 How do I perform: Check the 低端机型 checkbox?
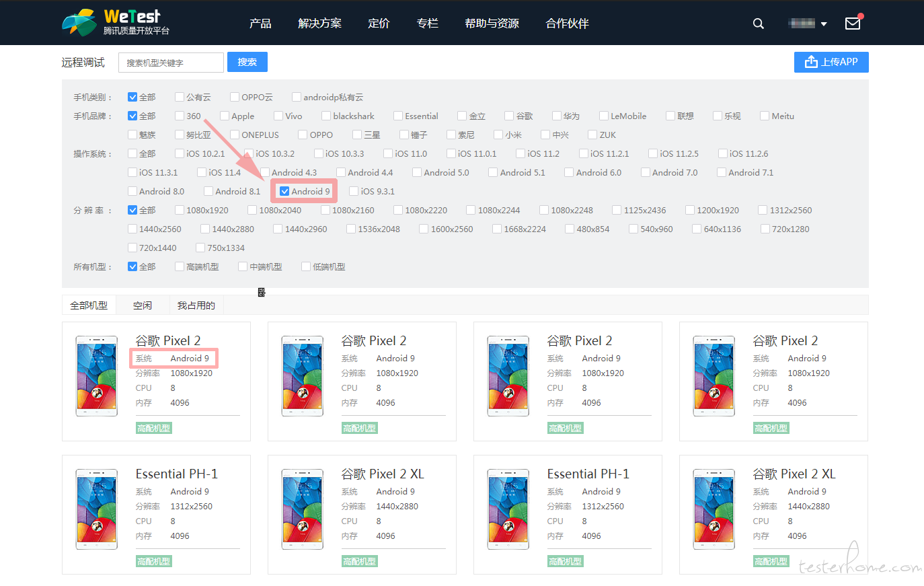click(x=306, y=266)
